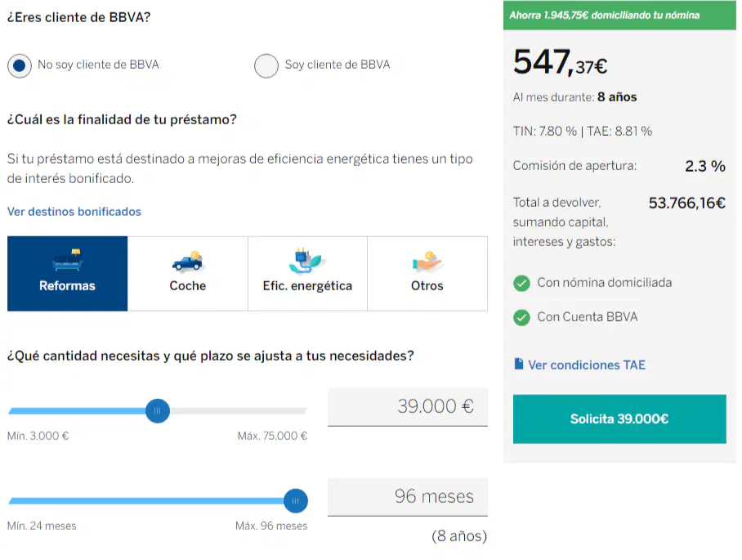Click green check icon for Cuenta BBVA
742x560 pixels.
coord(521,317)
